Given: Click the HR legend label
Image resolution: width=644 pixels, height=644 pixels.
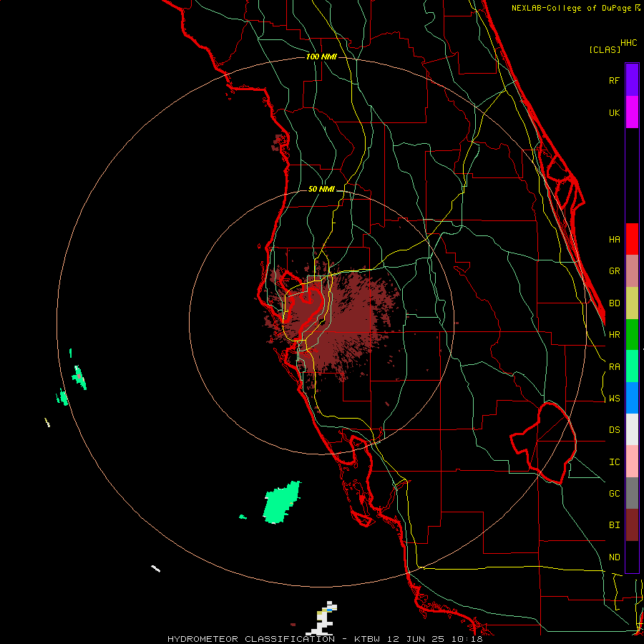Looking at the screenshot, I should click(614, 335).
